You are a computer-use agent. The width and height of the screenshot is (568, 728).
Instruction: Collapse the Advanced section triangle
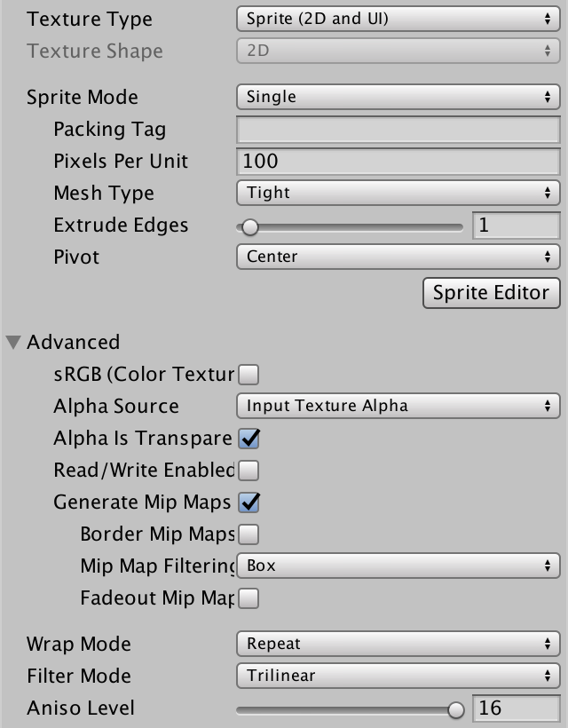(x=13, y=342)
